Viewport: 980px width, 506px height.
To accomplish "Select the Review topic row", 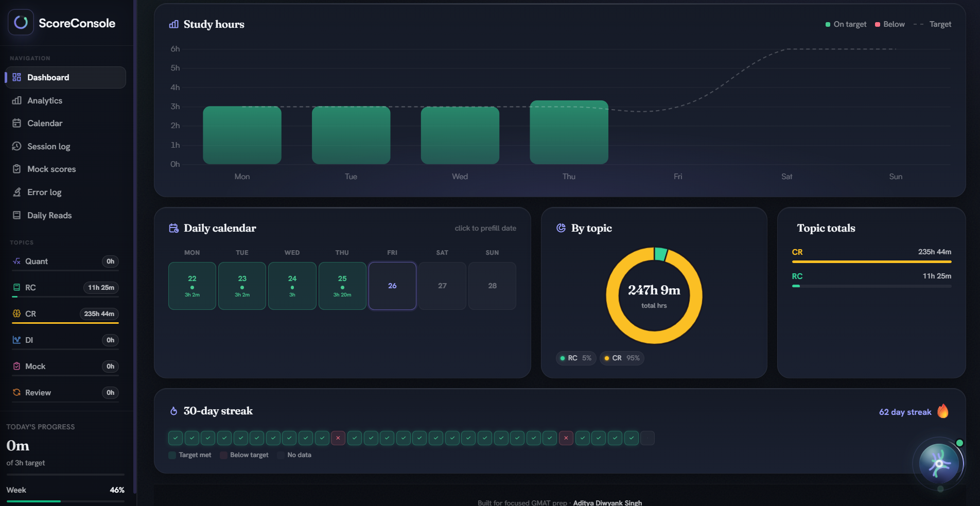I will click(x=65, y=393).
